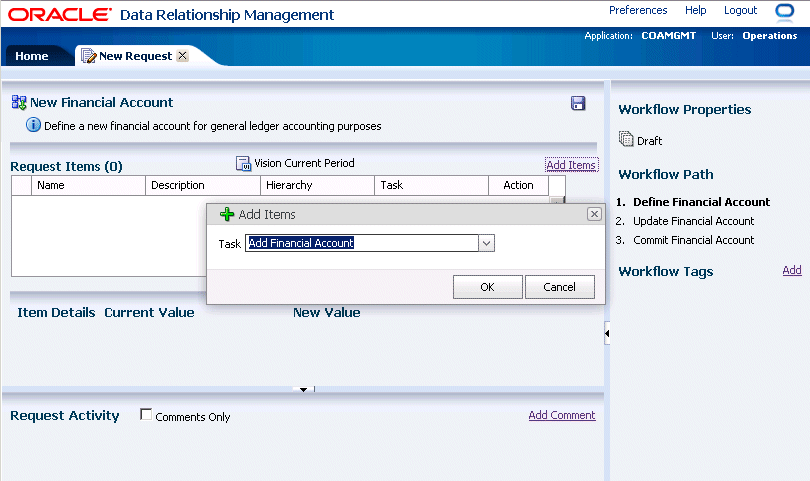Click the info icon beside the description
Screen dimensions: 810x481
point(33,126)
